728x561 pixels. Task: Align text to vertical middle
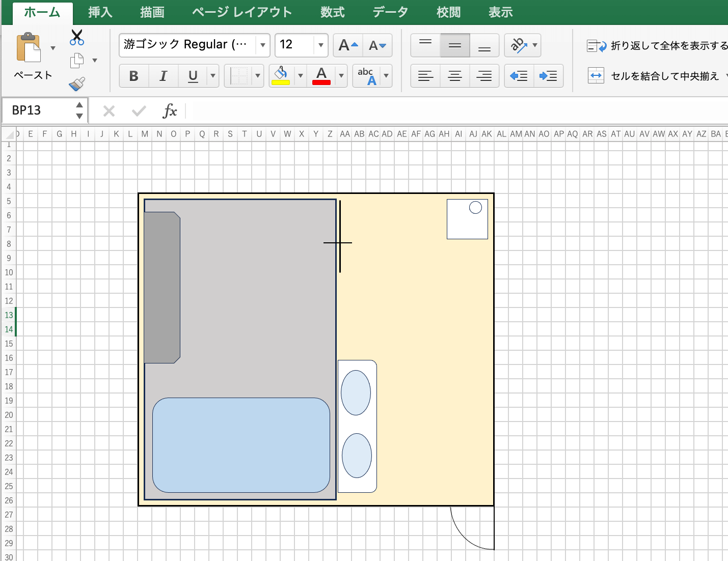coord(455,45)
